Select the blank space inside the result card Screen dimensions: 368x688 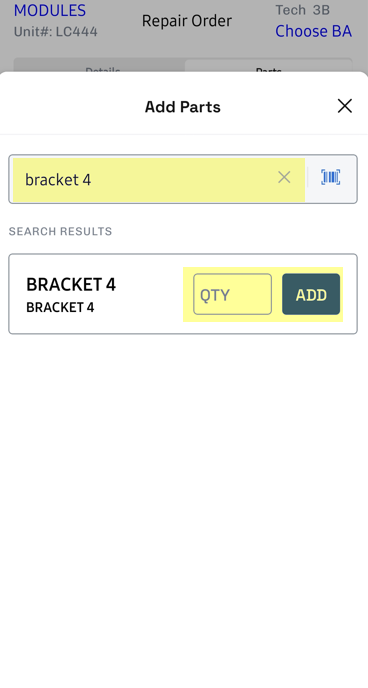point(149,294)
